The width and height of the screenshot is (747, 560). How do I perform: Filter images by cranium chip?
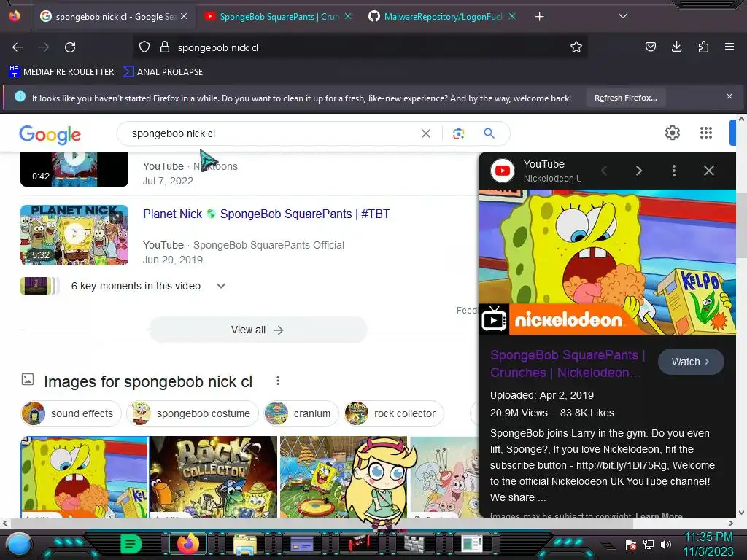[301, 413]
